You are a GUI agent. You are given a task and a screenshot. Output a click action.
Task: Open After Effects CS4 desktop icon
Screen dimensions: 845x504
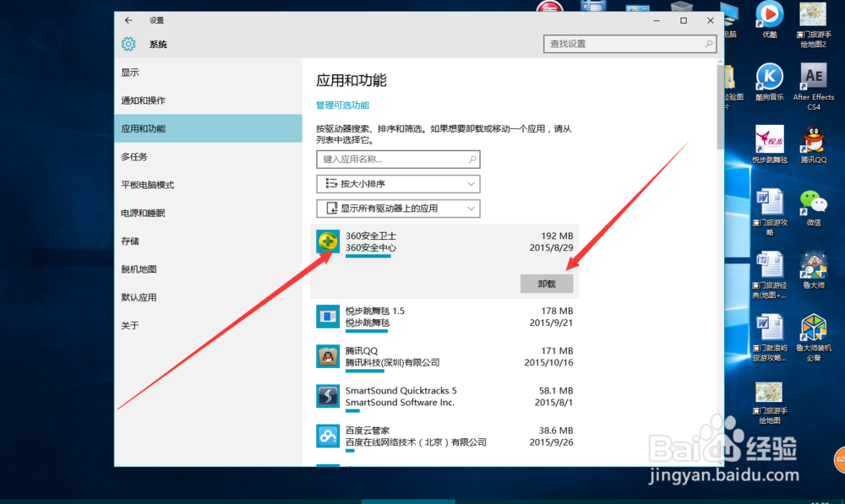click(814, 86)
